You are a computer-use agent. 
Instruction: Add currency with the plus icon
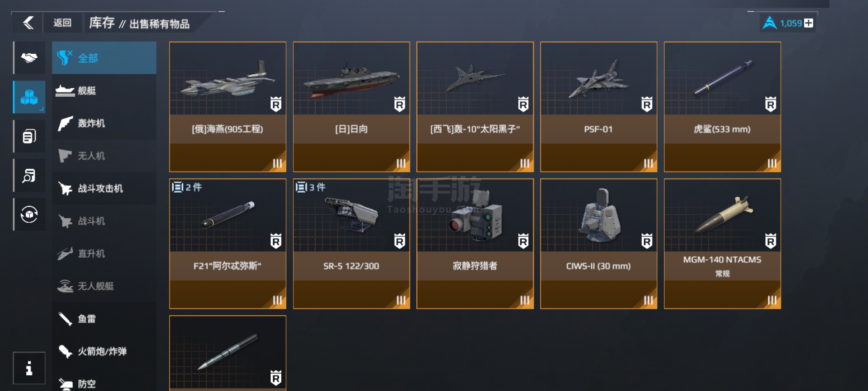click(809, 23)
